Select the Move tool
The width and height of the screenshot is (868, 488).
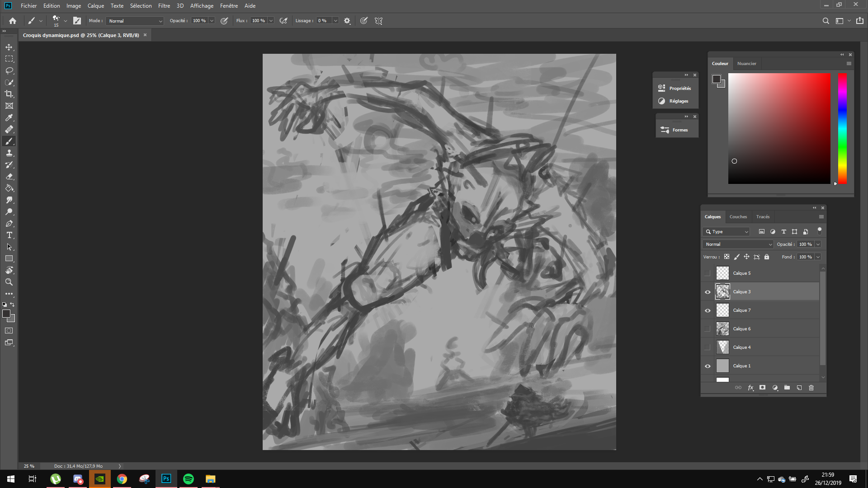click(x=9, y=47)
